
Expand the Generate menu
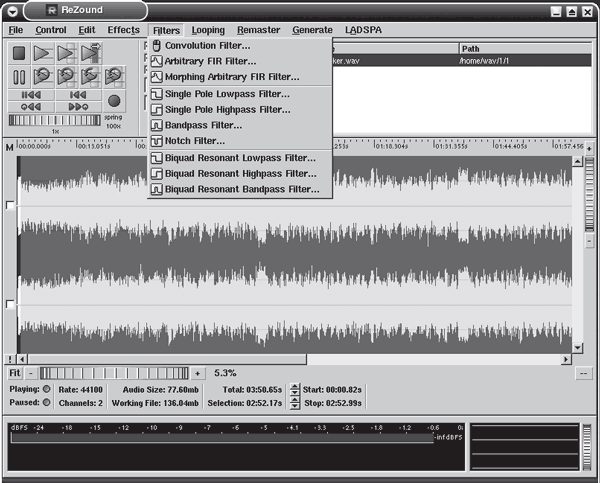[x=312, y=30]
